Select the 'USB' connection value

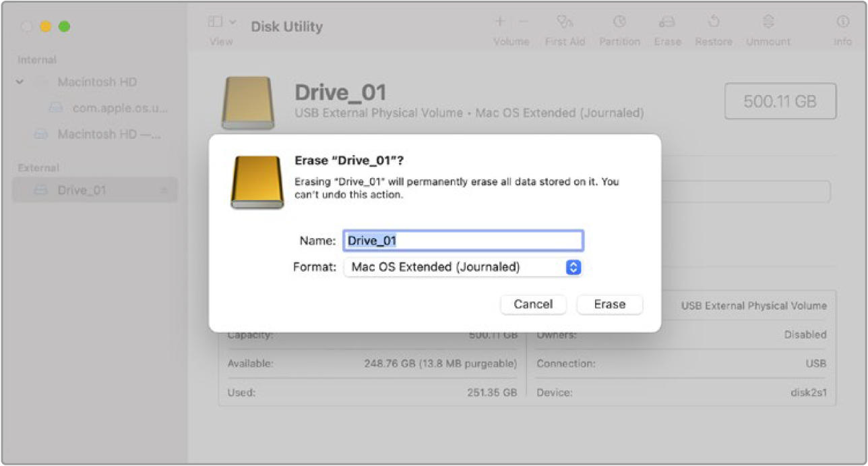[815, 363]
